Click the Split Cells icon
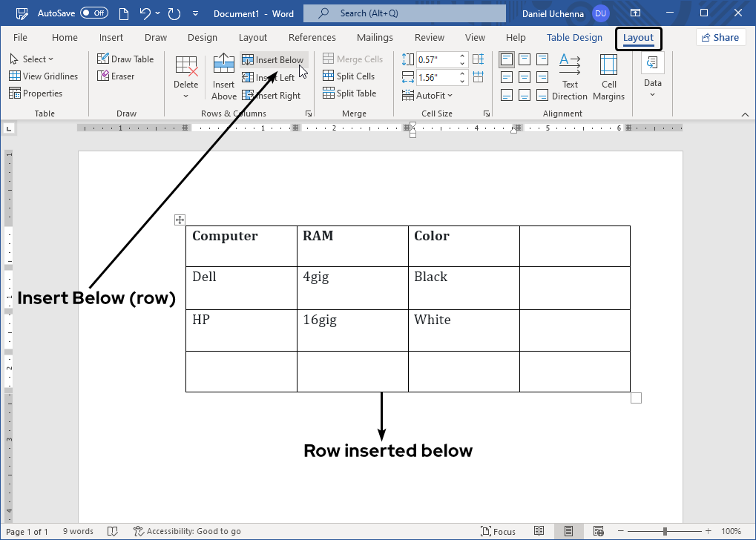Screen dimensions: 756x540 point(329,76)
